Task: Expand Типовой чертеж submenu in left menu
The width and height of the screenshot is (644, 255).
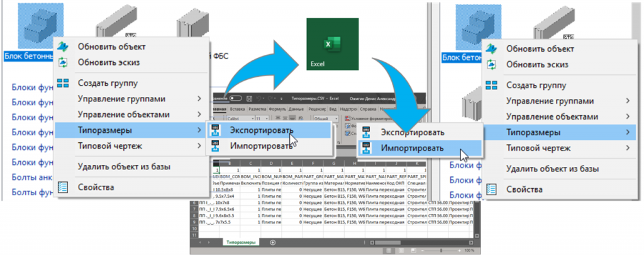Action: point(199,145)
